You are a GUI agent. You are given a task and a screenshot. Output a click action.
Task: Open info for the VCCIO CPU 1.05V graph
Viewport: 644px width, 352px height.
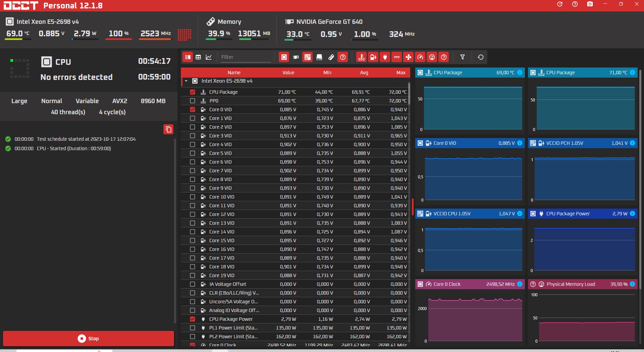click(x=520, y=214)
